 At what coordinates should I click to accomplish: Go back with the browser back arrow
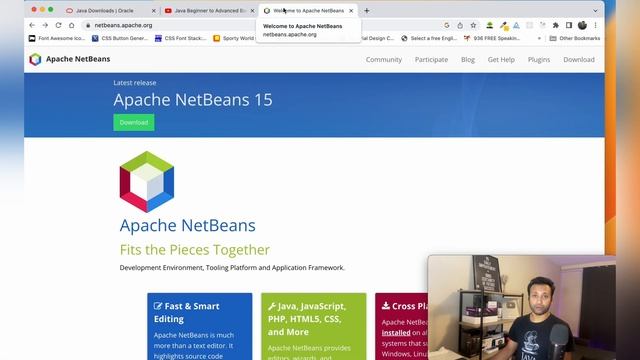pos(32,25)
